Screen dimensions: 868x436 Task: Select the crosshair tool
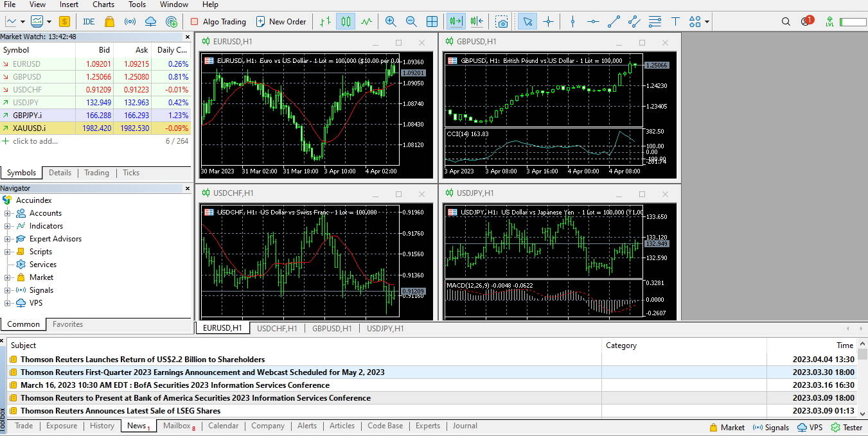548,21
